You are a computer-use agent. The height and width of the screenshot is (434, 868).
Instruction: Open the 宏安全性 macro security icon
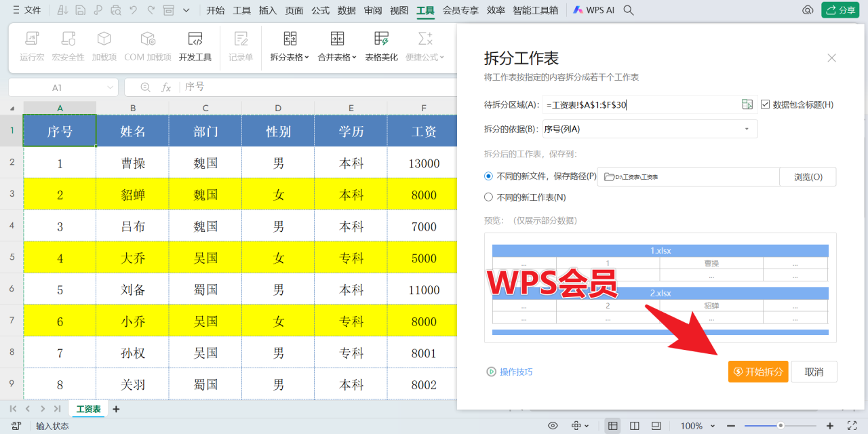pyautogui.click(x=68, y=38)
